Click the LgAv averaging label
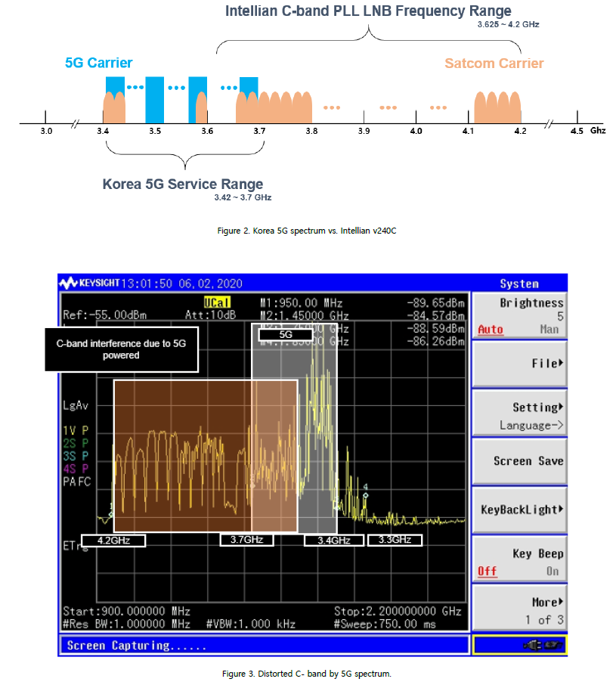The image size is (616, 685). [76, 405]
